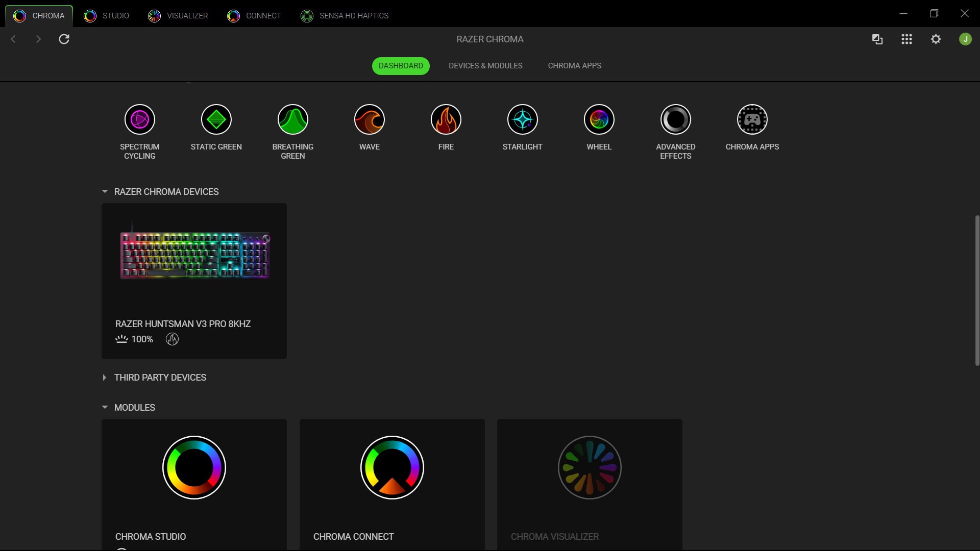
Task: Open Advanced Effects
Action: [675, 119]
